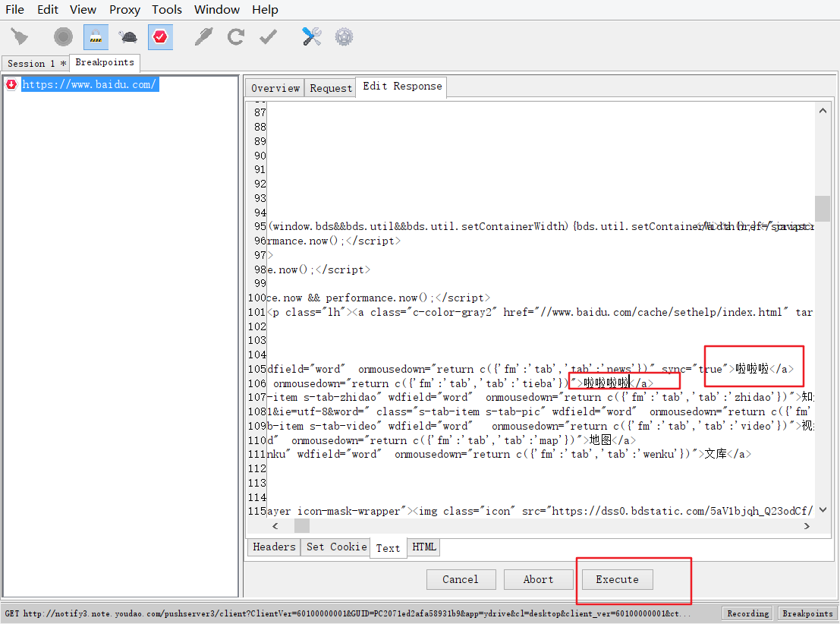Viewport: 840px width, 624px height.
Task: Click the repeat request arrow icon
Action: pos(236,37)
